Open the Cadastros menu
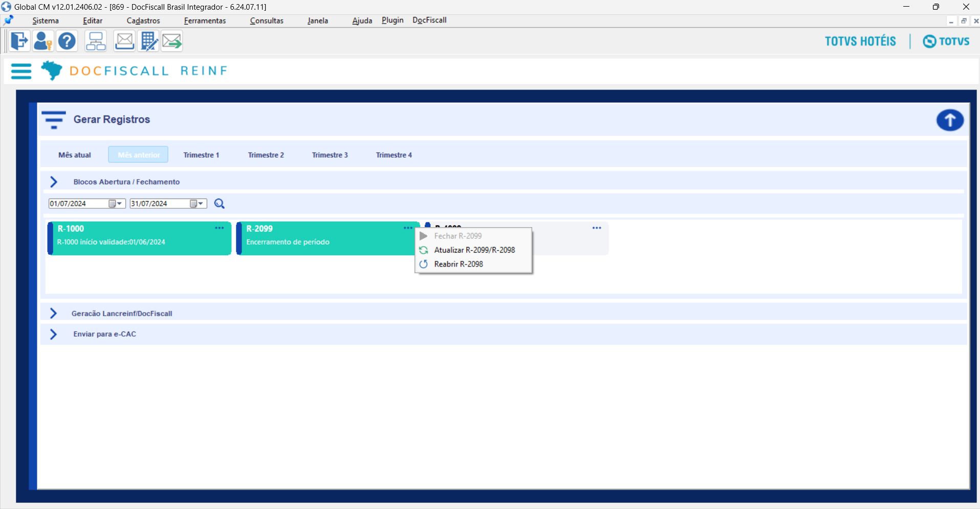The height and width of the screenshot is (509, 980). click(x=143, y=20)
